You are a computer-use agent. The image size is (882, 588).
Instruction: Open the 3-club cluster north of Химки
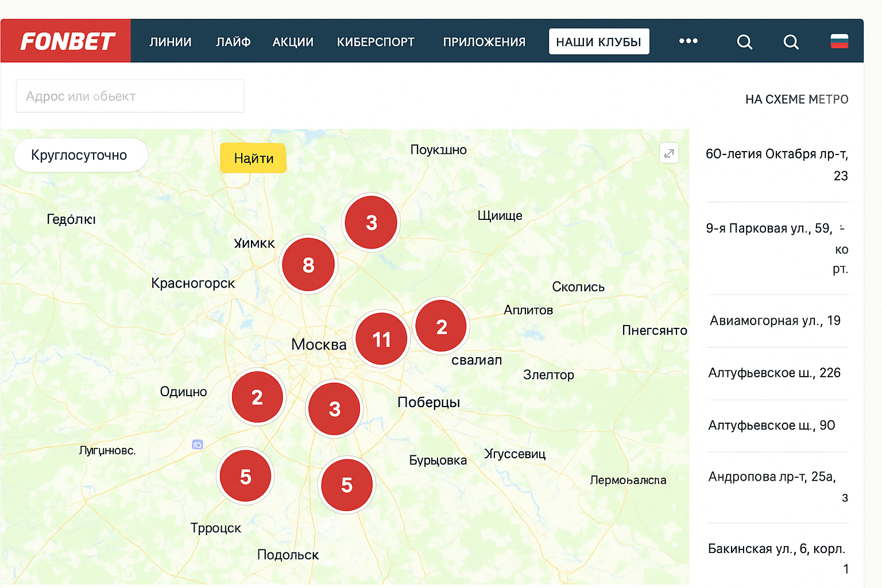(x=371, y=222)
